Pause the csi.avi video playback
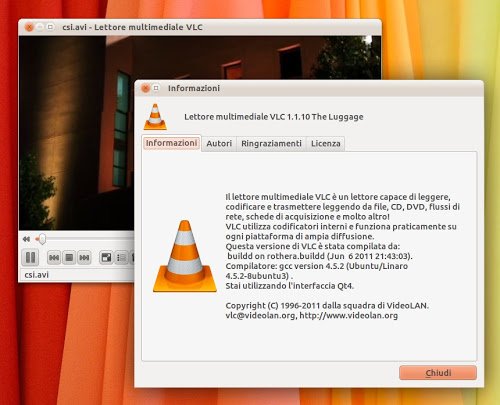This screenshot has height=405, width=500. coord(30,258)
